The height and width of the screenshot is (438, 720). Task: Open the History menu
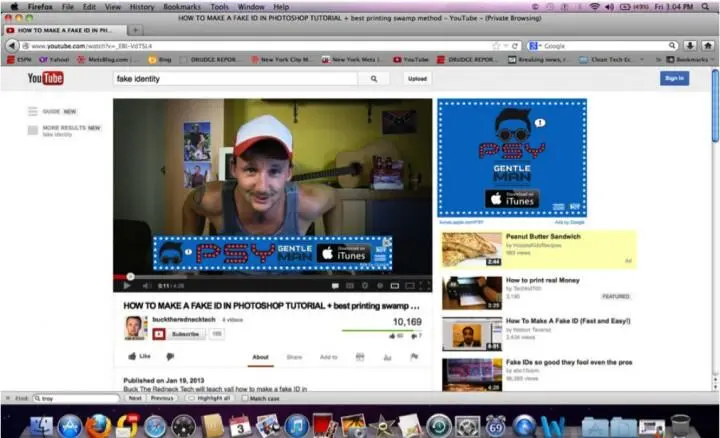point(141,7)
